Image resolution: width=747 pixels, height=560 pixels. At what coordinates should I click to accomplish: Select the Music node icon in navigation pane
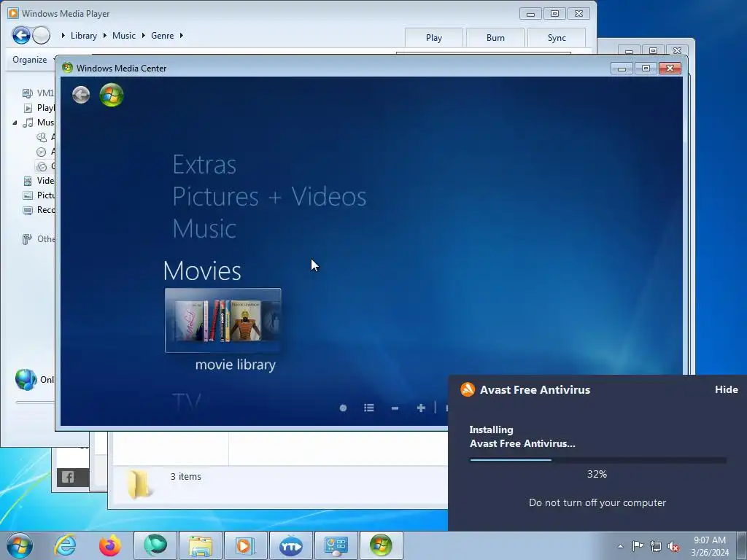pos(28,122)
